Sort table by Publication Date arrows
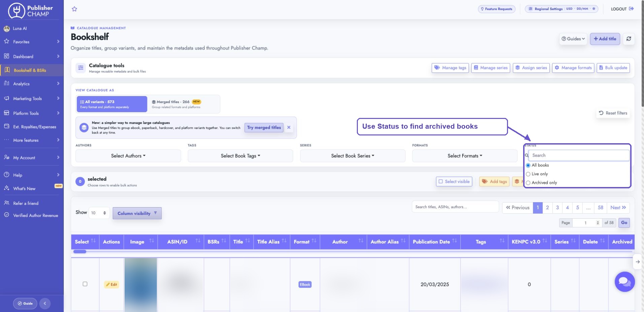644x312 pixels. tap(454, 241)
